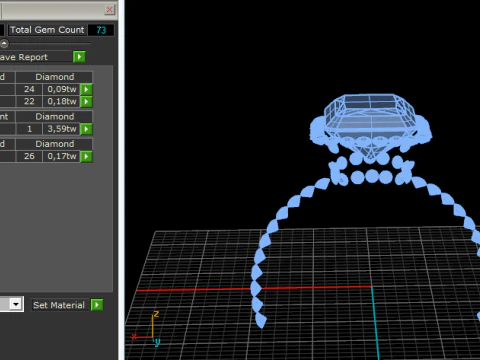Click the Save Report green arrow button
Viewport: 480px width, 360px height.
(79, 57)
